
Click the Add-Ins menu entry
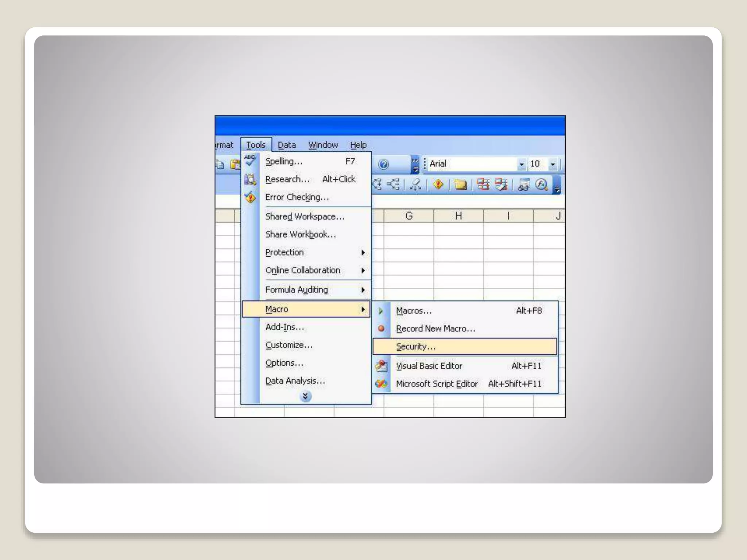pyautogui.click(x=285, y=327)
